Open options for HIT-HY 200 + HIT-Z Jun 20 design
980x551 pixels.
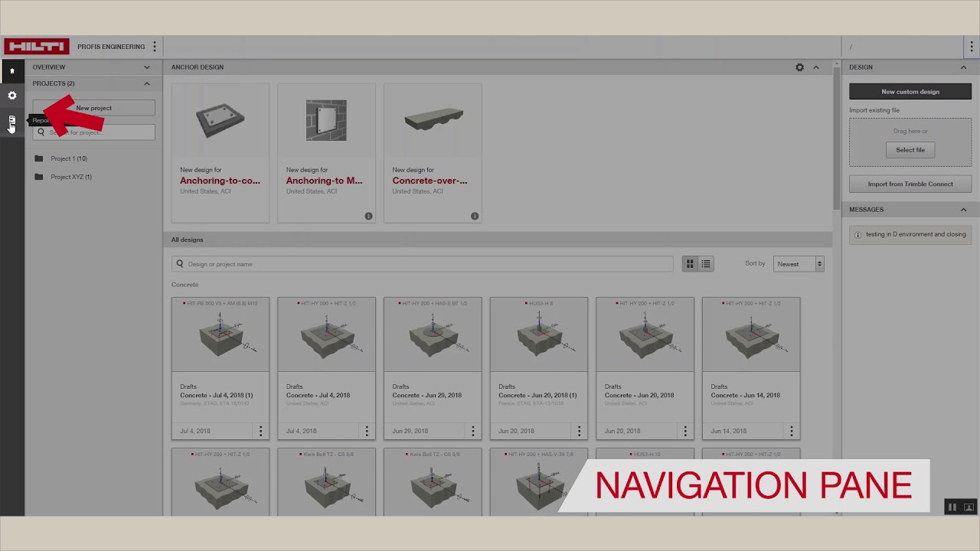(x=685, y=431)
